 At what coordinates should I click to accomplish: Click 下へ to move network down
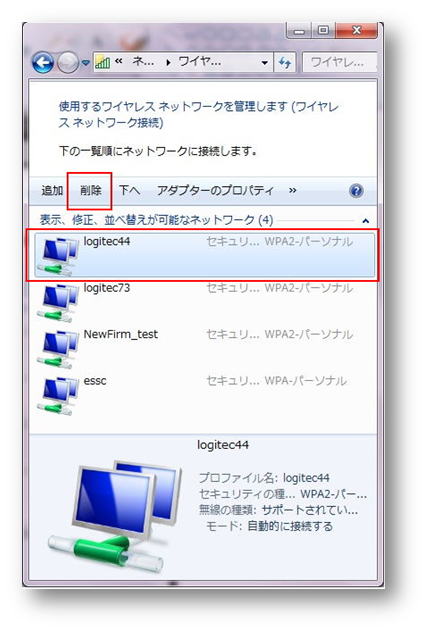130,190
